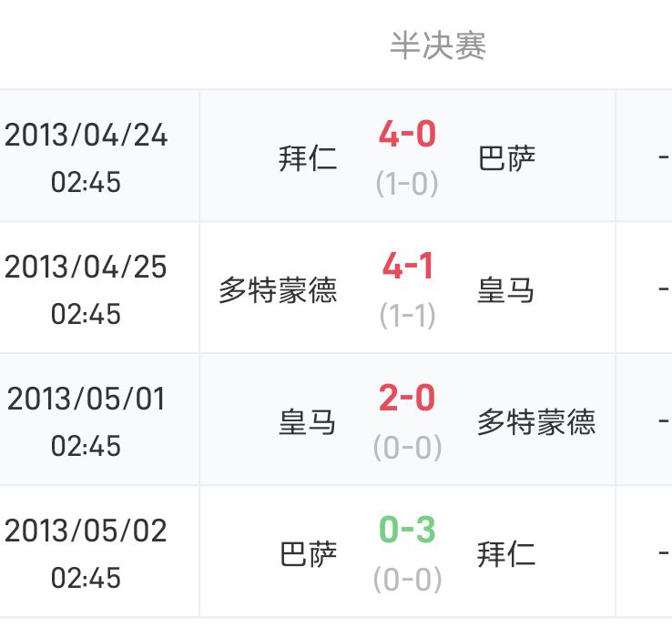Image resolution: width=672 pixels, height=627 pixels.
Task: Click home team 多特蒙德 in the 4-1 match
Action: tap(278, 290)
